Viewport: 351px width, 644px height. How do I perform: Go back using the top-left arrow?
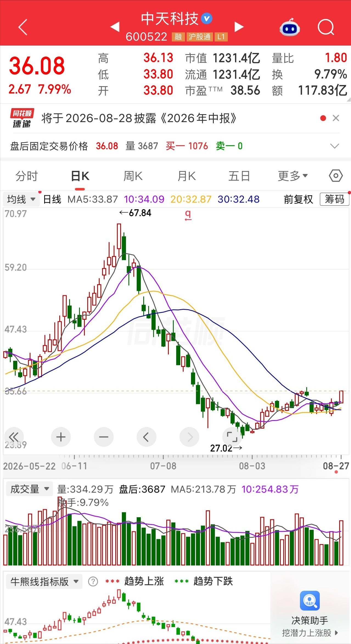(x=23, y=27)
